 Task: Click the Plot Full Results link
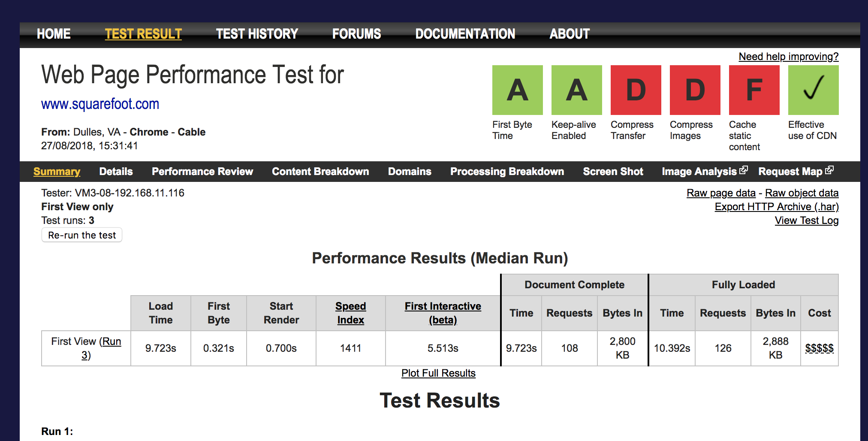pyautogui.click(x=438, y=373)
